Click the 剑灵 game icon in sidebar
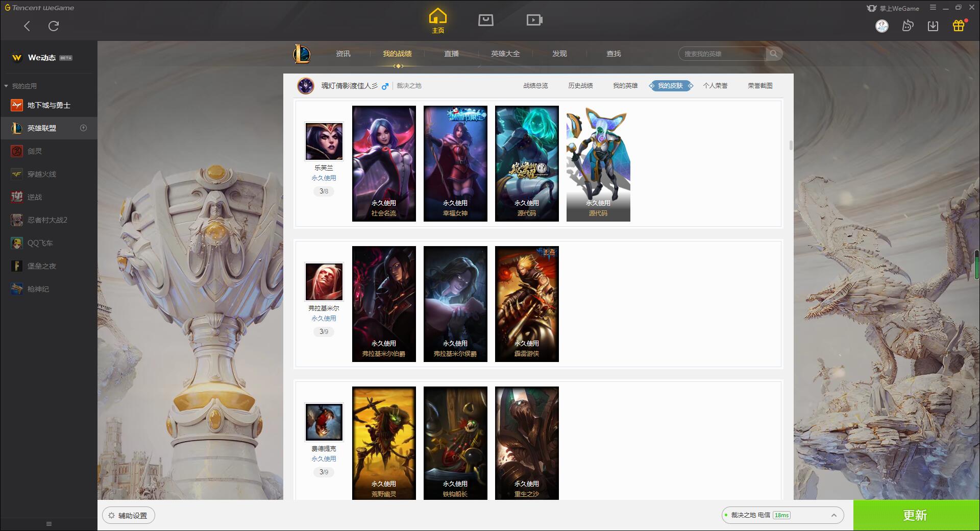The height and width of the screenshot is (531, 980). pyautogui.click(x=17, y=151)
